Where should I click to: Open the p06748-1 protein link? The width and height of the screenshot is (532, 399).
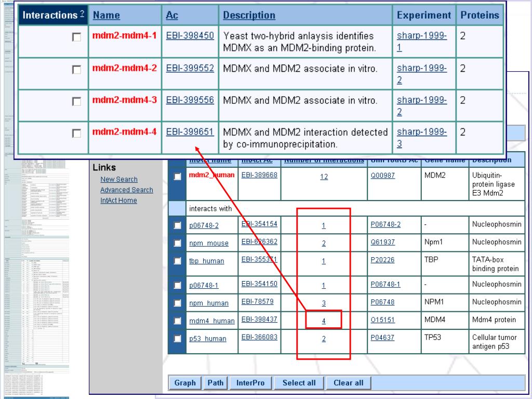204,285
